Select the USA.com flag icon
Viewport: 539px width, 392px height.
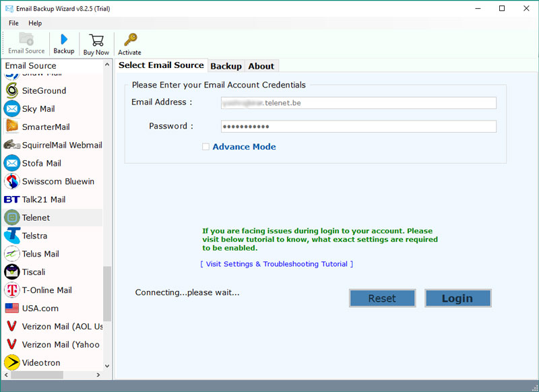(11, 308)
